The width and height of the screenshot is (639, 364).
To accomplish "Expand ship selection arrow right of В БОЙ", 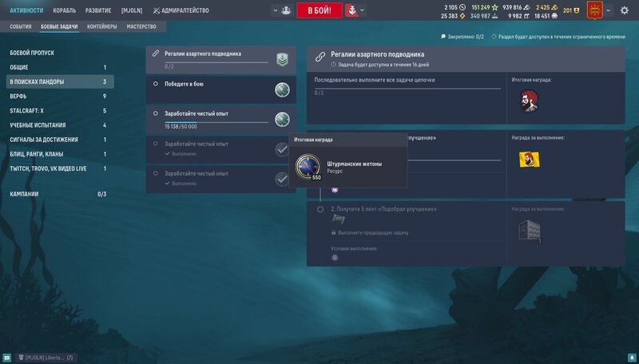I will [x=363, y=10].
